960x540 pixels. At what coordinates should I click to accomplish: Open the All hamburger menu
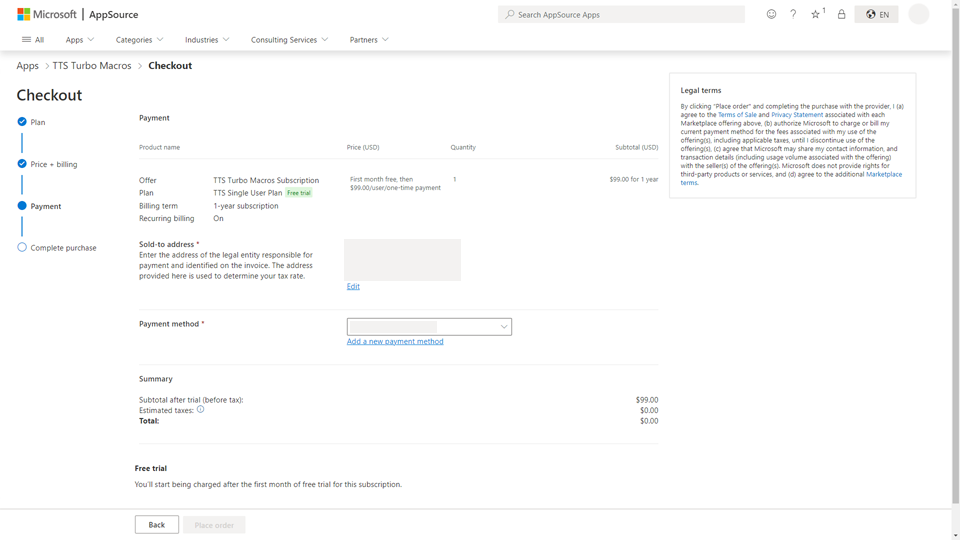pyautogui.click(x=33, y=40)
